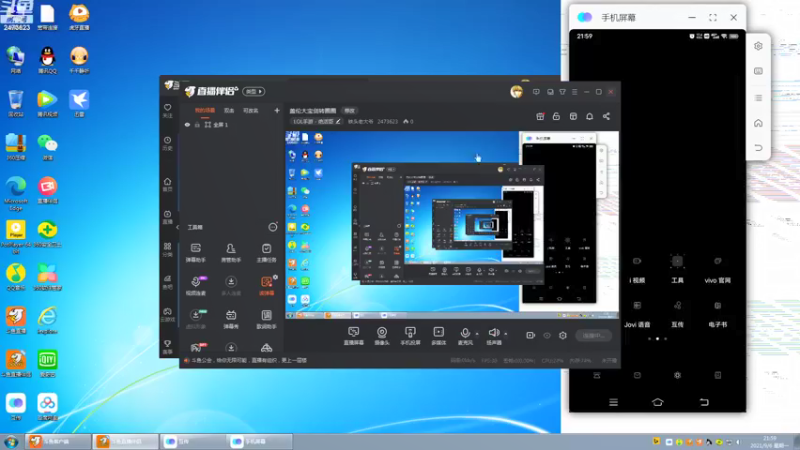The image size is (800, 450).
Task: Select the 全屏 1 source row
Action: 231,124
